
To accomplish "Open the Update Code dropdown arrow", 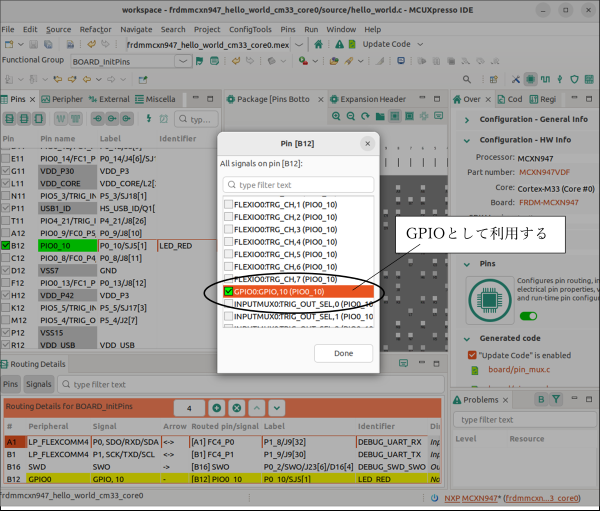I will tap(419, 44).
